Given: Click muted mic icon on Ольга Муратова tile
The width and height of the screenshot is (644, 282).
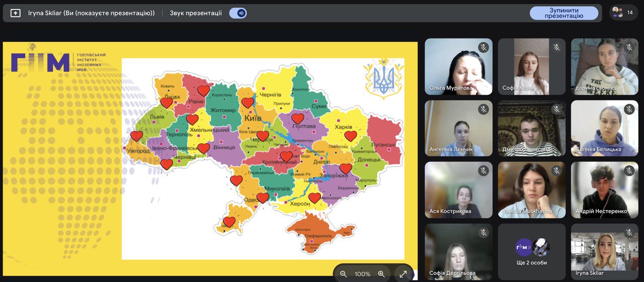Looking at the screenshot, I should [484, 47].
